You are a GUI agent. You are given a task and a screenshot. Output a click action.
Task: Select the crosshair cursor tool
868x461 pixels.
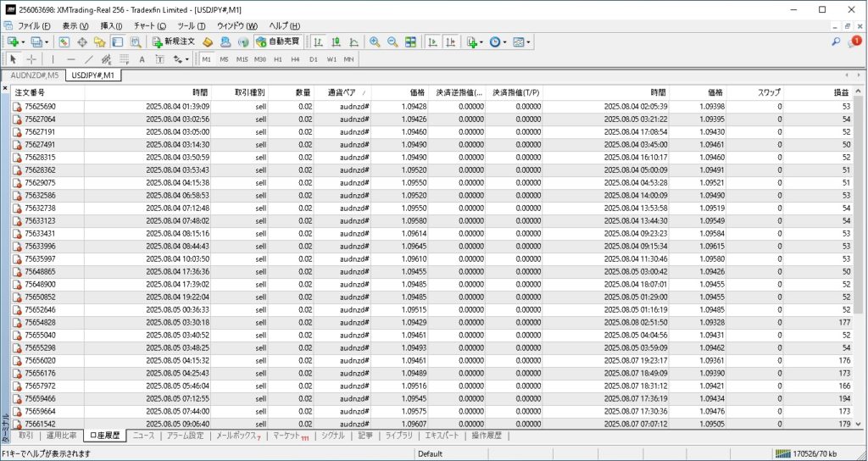[31, 59]
